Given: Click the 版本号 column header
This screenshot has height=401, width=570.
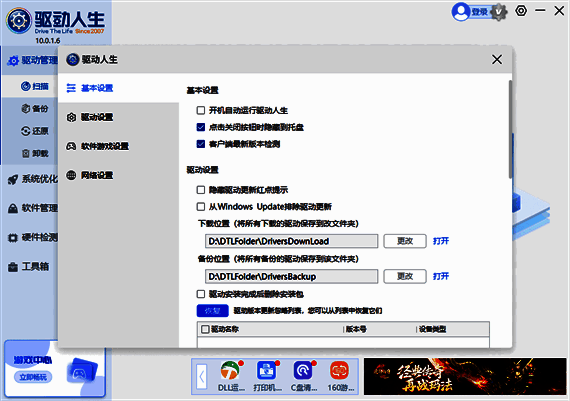Looking at the screenshot, I should click(356, 329).
